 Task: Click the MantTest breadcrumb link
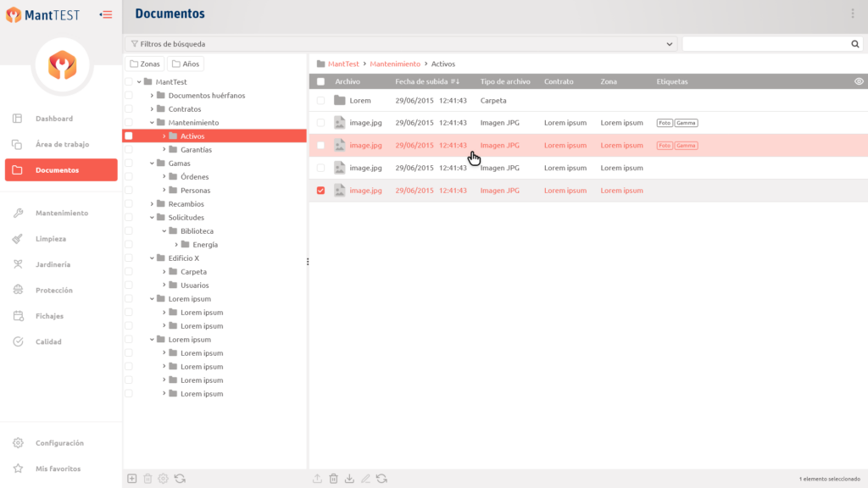[x=343, y=64]
